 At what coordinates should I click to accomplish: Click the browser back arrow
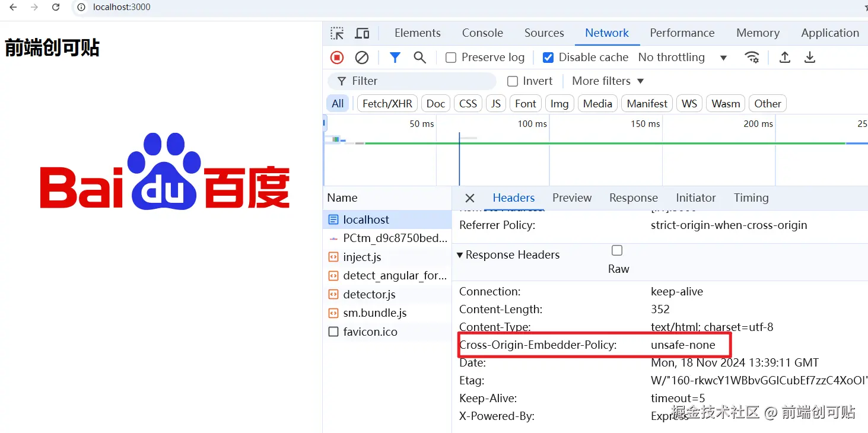click(x=13, y=7)
